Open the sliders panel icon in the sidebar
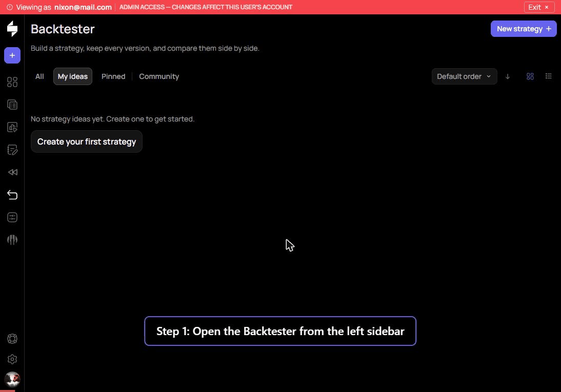 tap(12, 217)
